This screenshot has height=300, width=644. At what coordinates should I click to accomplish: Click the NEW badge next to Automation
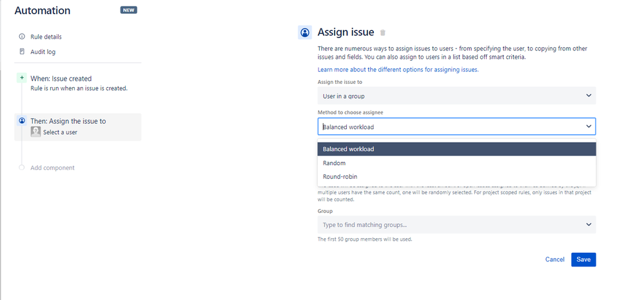tap(128, 10)
